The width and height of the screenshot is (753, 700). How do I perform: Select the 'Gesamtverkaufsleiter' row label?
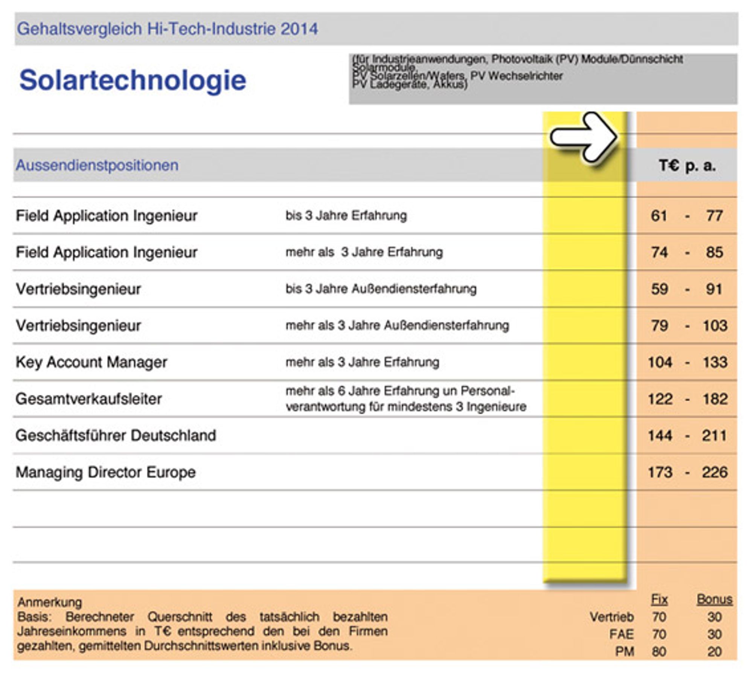click(x=88, y=399)
